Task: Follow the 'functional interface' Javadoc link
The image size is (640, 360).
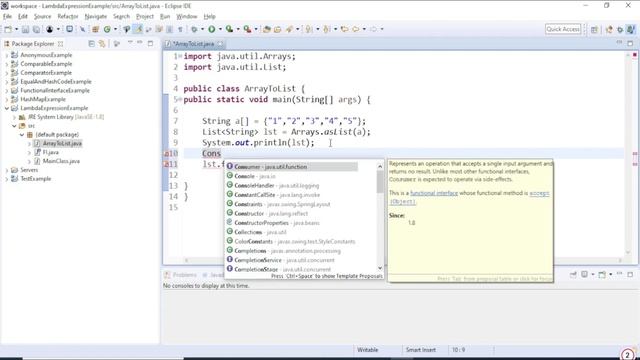Action: tap(434, 193)
